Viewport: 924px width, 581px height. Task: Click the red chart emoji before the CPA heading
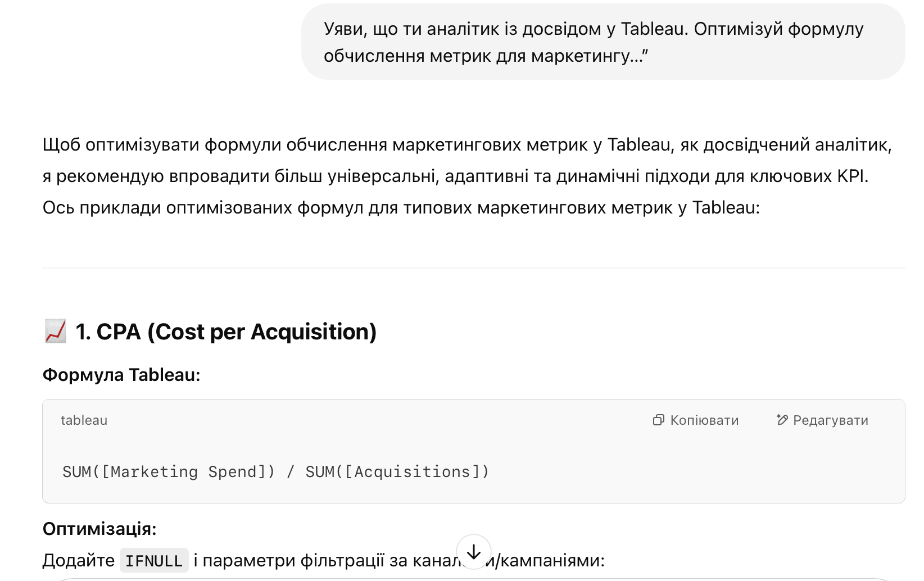56,332
